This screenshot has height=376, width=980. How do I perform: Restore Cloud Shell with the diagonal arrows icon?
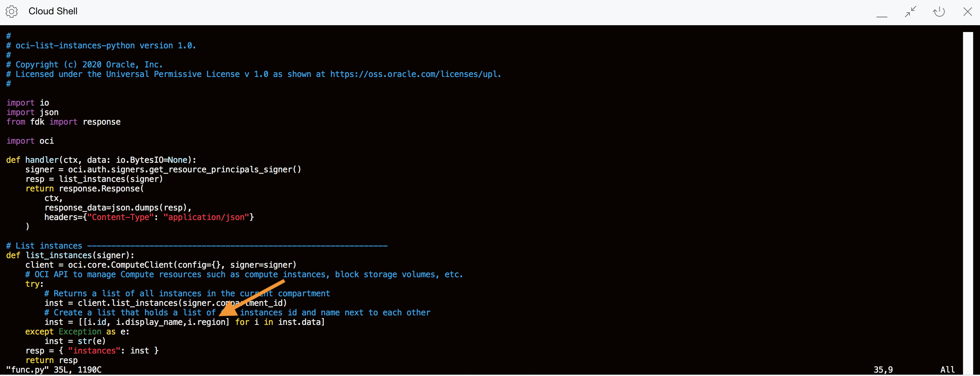[910, 12]
